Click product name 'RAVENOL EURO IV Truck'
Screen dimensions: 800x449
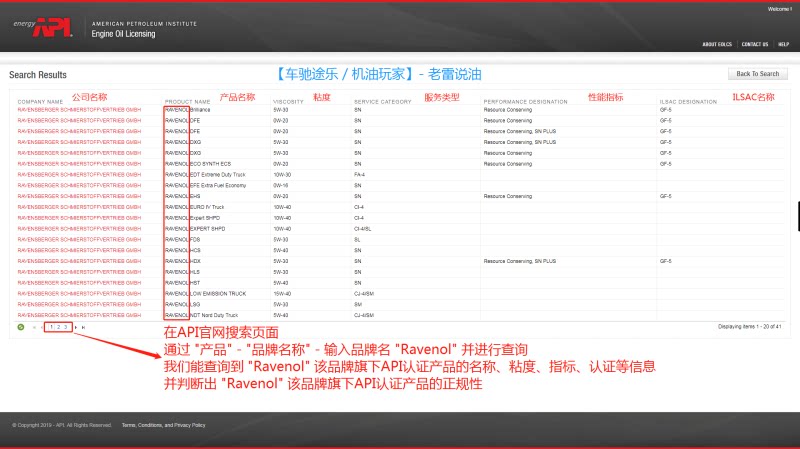coord(194,207)
